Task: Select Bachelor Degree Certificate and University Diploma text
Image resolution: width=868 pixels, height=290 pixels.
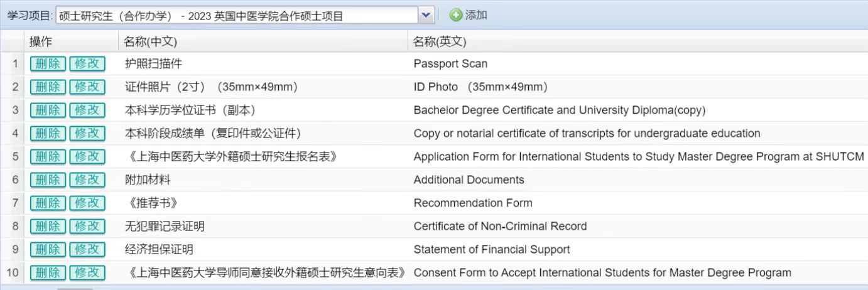Action: (x=560, y=110)
